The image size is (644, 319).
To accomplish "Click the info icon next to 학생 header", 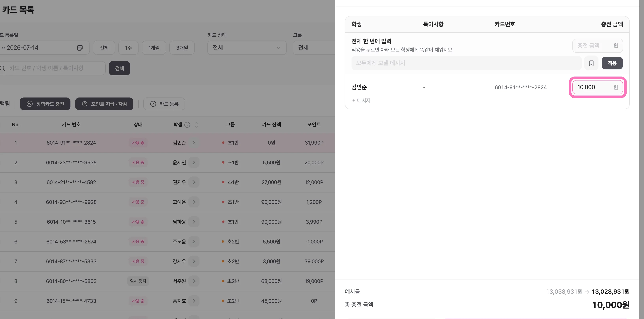I will 187,125.
